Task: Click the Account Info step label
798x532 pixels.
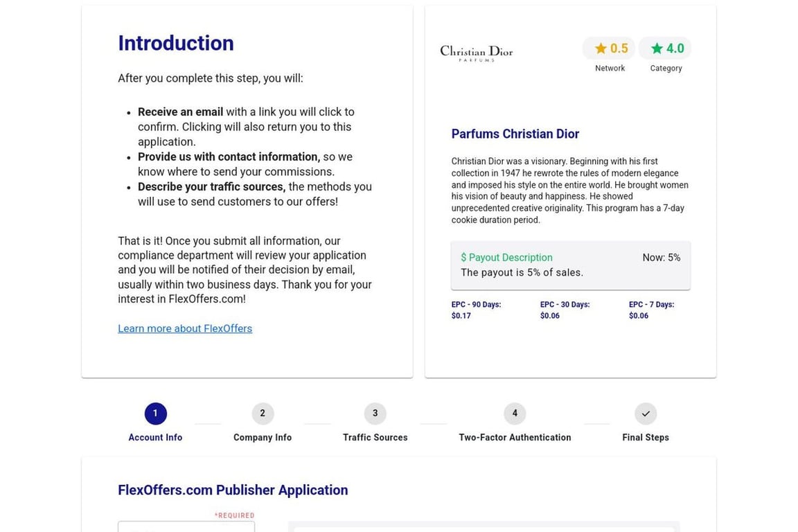Action: click(155, 437)
